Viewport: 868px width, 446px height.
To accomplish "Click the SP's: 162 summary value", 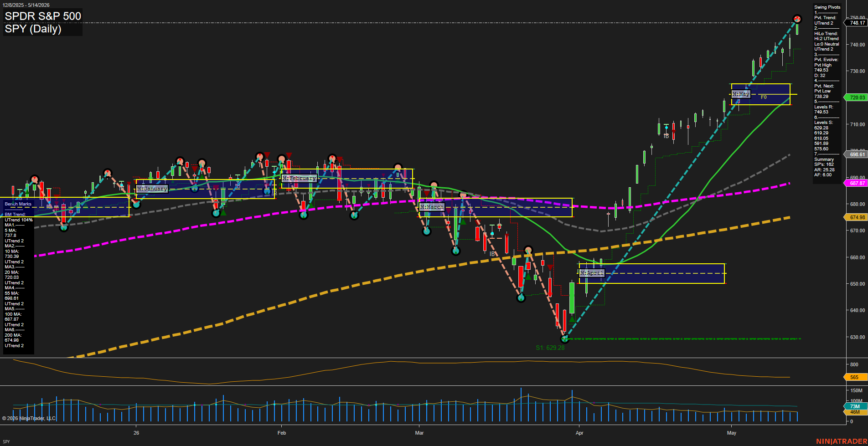I will click(x=824, y=164).
